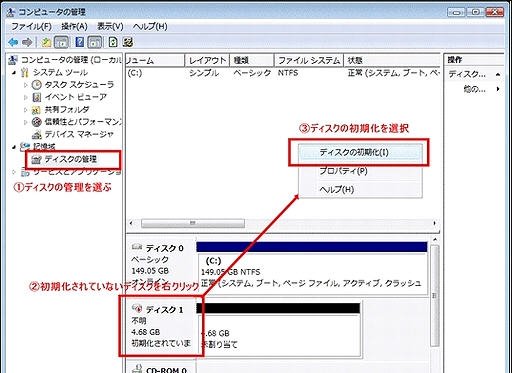This screenshot has width=512, height=373.
Task: Click the settings toolbar icon at far right
Action: pos(128,42)
